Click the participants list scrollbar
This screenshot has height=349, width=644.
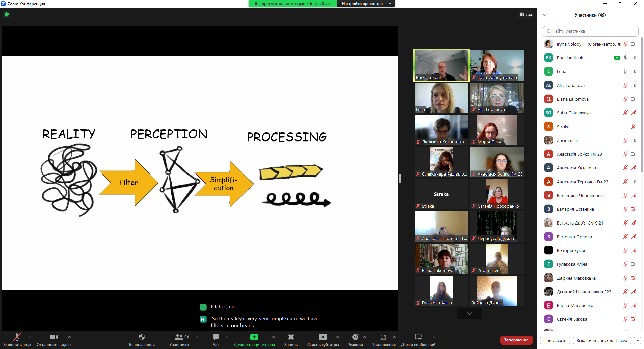[642, 101]
